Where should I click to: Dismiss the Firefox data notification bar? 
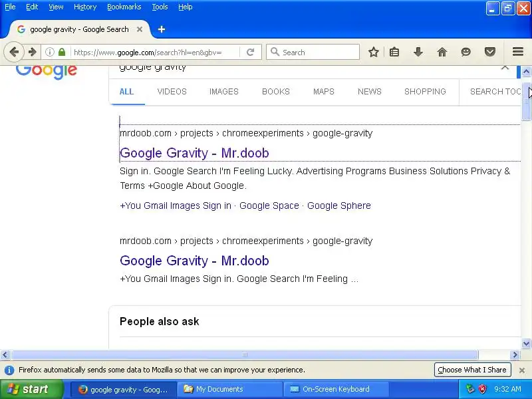point(522,370)
